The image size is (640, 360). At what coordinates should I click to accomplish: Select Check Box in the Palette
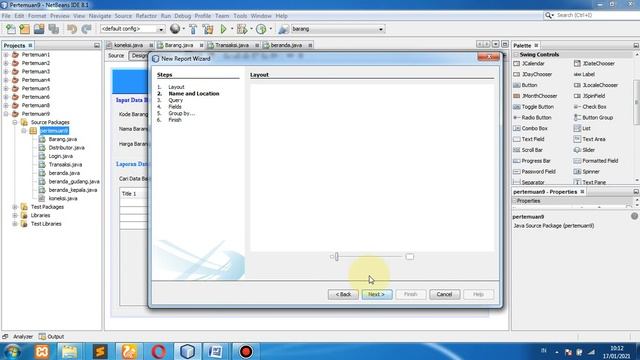(x=590, y=107)
